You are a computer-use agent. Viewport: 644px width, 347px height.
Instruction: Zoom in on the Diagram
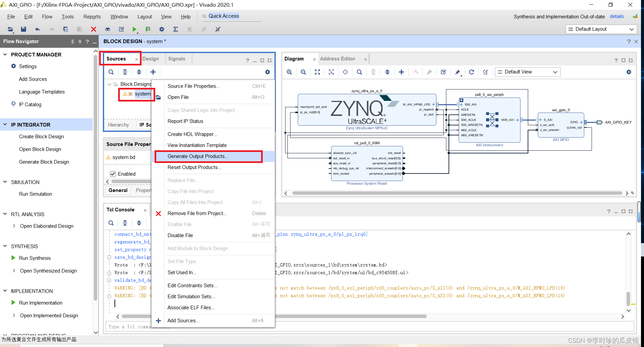point(289,72)
